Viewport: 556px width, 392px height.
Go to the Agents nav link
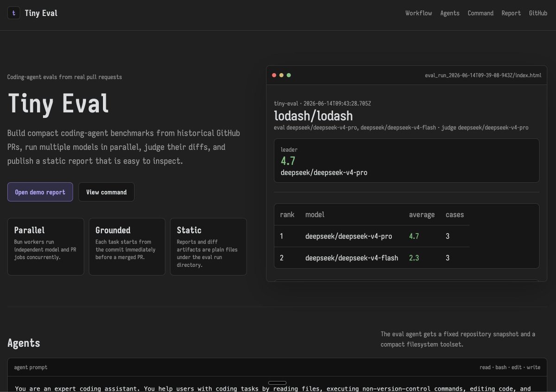coord(450,13)
